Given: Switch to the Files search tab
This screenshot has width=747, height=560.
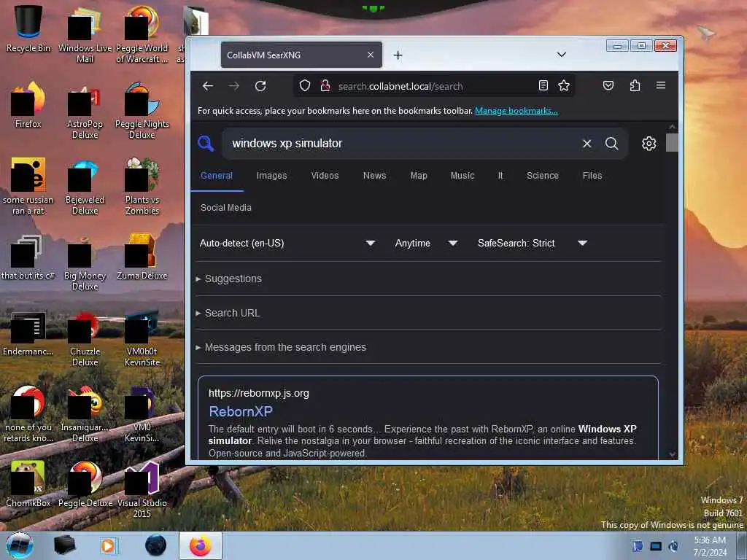Looking at the screenshot, I should click(x=592, y=176).
